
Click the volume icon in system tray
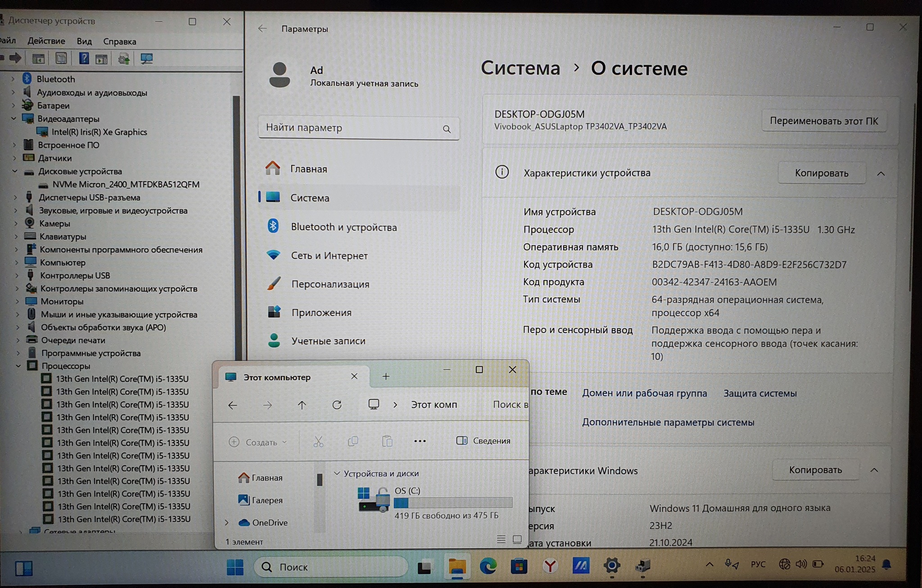801,564
